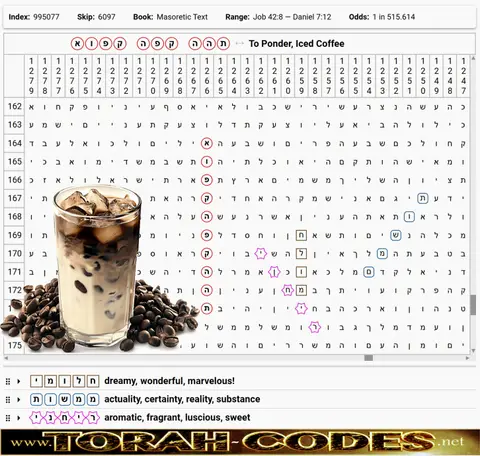Expand the 'actuality, certainty, reality, substance' entry

pyautogui.click(x=19, y=399)
